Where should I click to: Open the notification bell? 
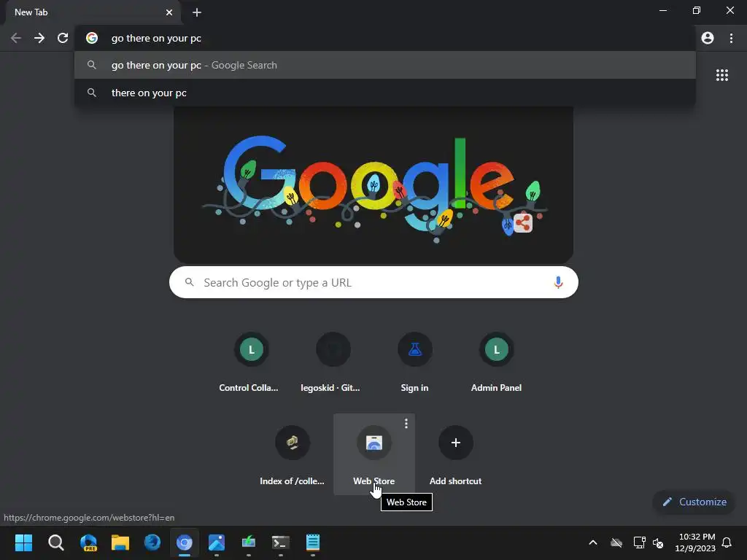[x=727, y=542]
